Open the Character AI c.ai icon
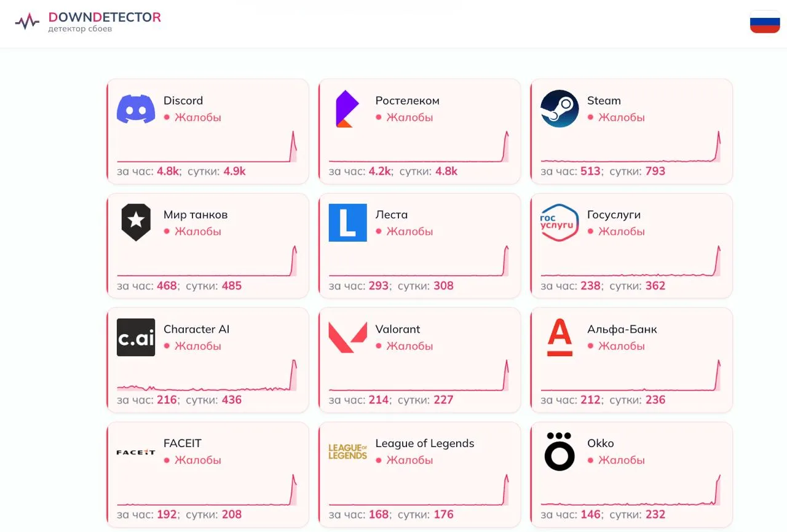The width and height of the screenshot is (787, 532). click(x=136, y=337)
